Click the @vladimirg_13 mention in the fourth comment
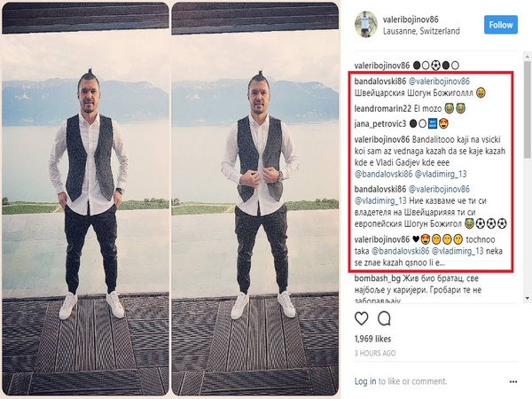Screen dimensions: 532x399 pyautogui.click(x=441, y=174)
